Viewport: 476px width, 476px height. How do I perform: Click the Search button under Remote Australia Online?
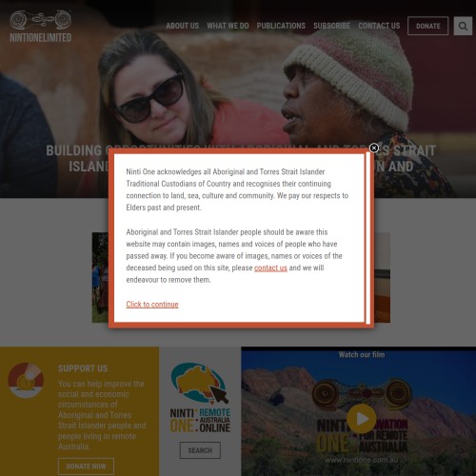pyautogui.click(x=200, y=450)
